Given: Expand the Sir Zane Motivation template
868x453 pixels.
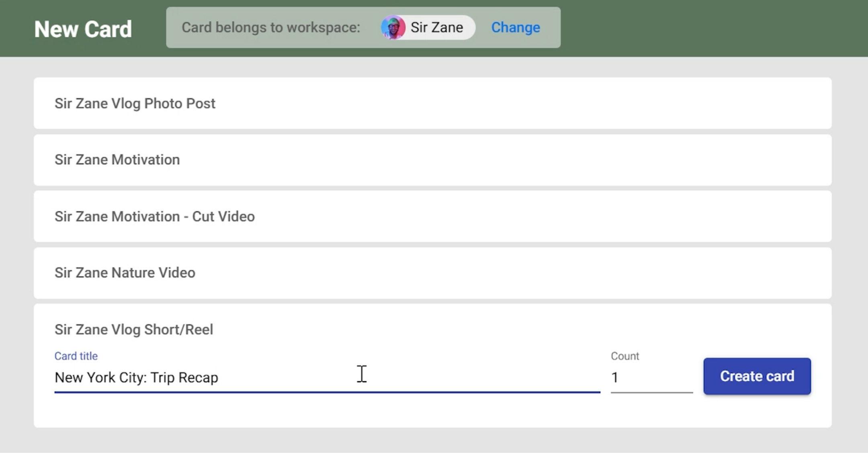Looking at the screenshot, I should [x=117, y=159].
